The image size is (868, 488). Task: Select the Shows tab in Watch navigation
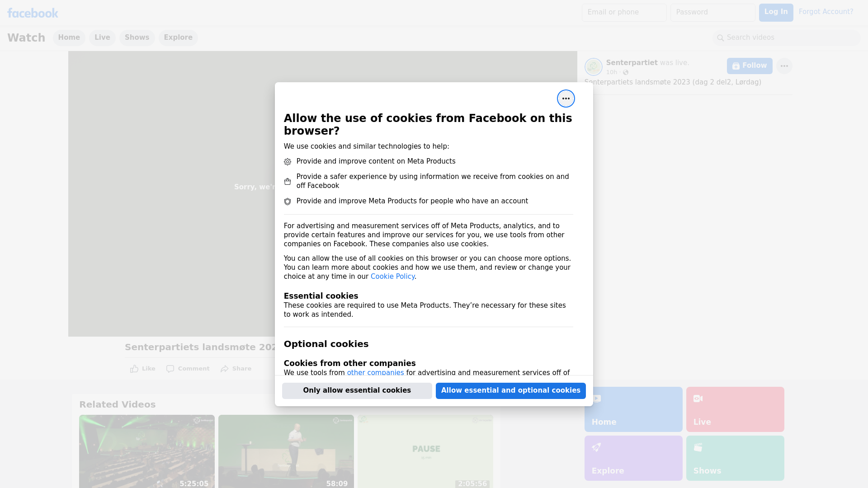(x=137, y=38)
